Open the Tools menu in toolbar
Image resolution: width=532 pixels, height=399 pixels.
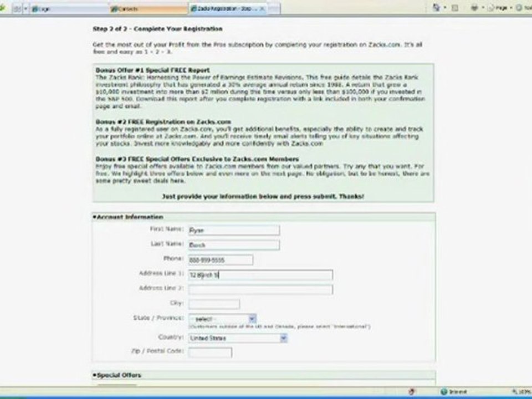(524, 8)
